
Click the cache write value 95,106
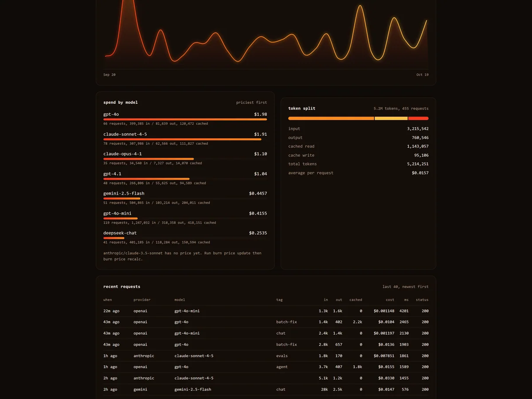click(422, 155)
